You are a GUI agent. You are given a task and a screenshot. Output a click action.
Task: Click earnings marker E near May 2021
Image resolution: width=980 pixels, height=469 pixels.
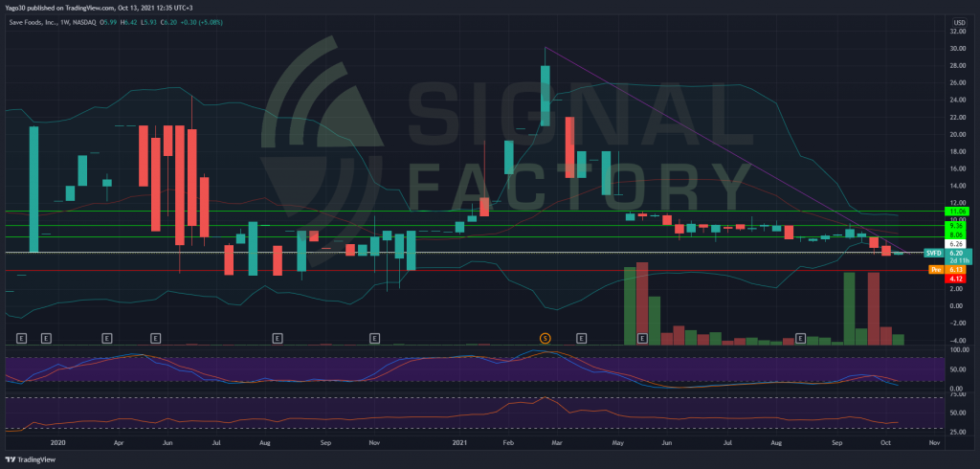click(x=642, y=338)
